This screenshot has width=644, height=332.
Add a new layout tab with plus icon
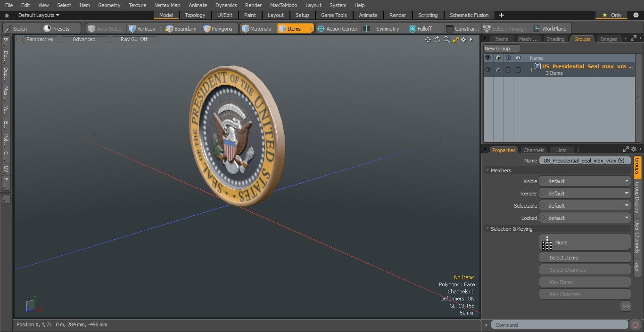pyautogui.click(x=502, y=15)
